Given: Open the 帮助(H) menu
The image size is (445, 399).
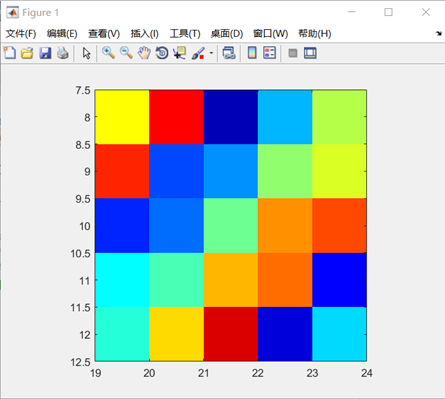Looking at the screenshot, I should tap(315, 34).
